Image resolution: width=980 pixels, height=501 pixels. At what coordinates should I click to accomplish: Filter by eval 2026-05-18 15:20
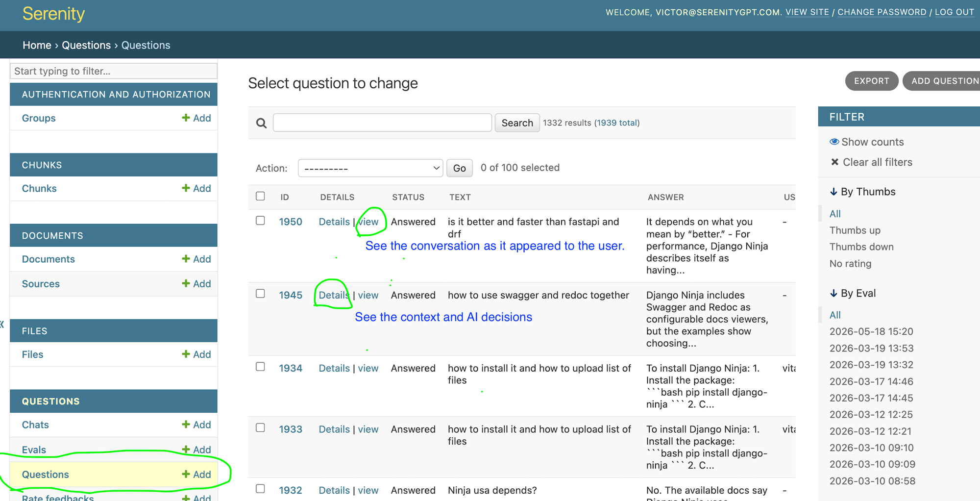pyautogui.click(x=871, y=331)
